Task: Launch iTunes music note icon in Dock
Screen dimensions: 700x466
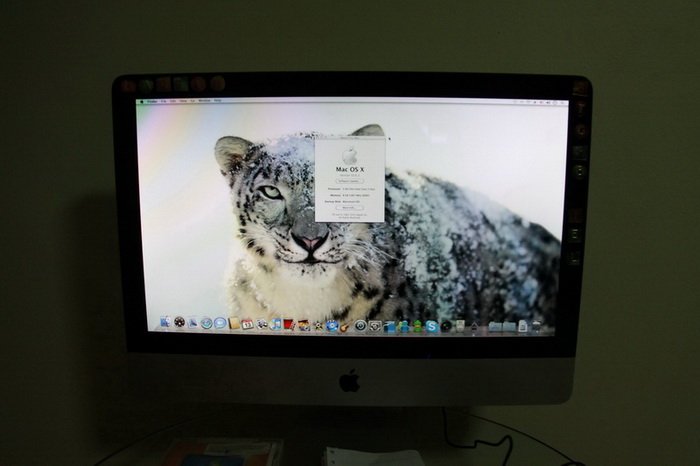Action: (276, 325)
